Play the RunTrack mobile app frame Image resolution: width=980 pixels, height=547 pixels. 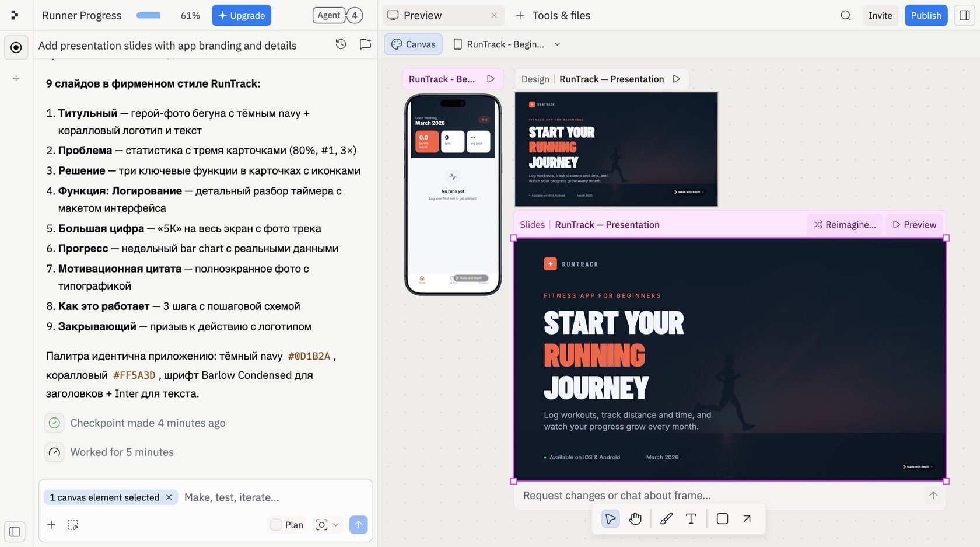(491, 79)
